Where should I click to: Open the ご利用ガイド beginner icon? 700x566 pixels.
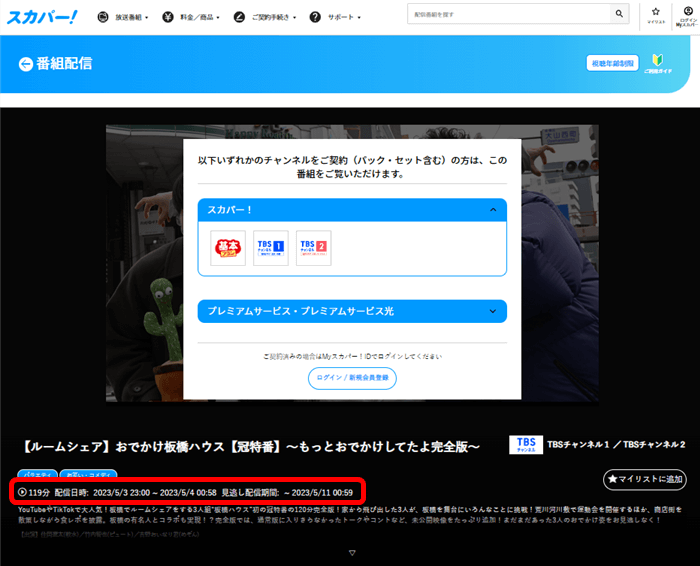(658, 63)
